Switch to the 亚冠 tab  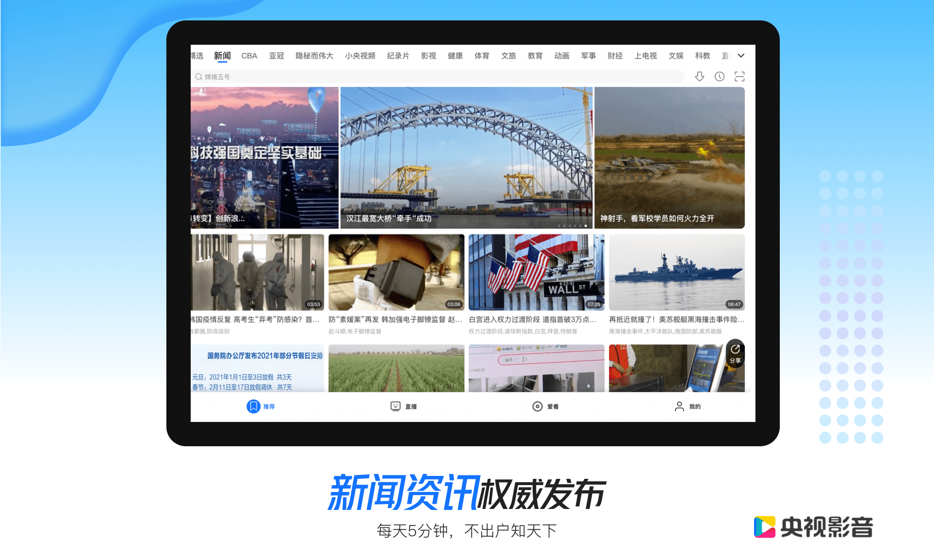point(276,55)
